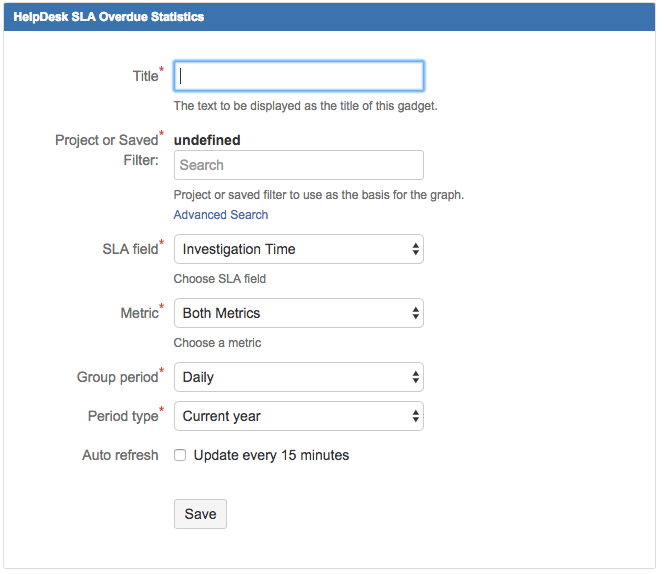664x574 pixels.
Task: Open the Advanced Search link
Action: pos(221,215)
